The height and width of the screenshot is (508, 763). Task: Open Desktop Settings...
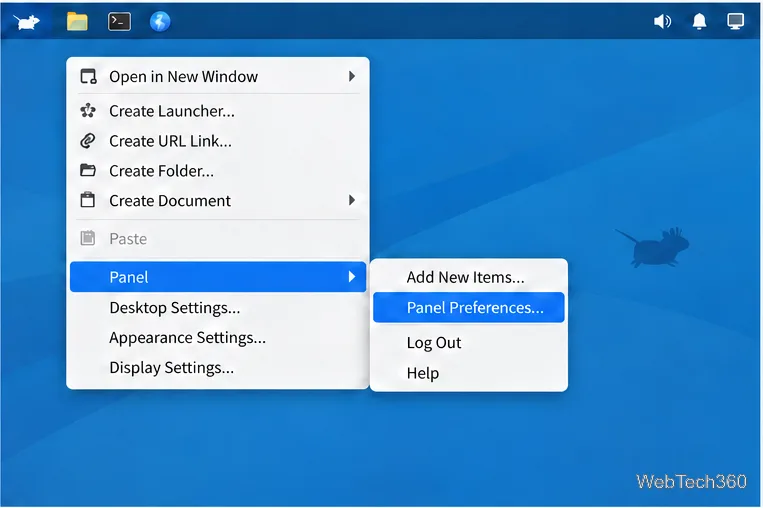(218, 308)
